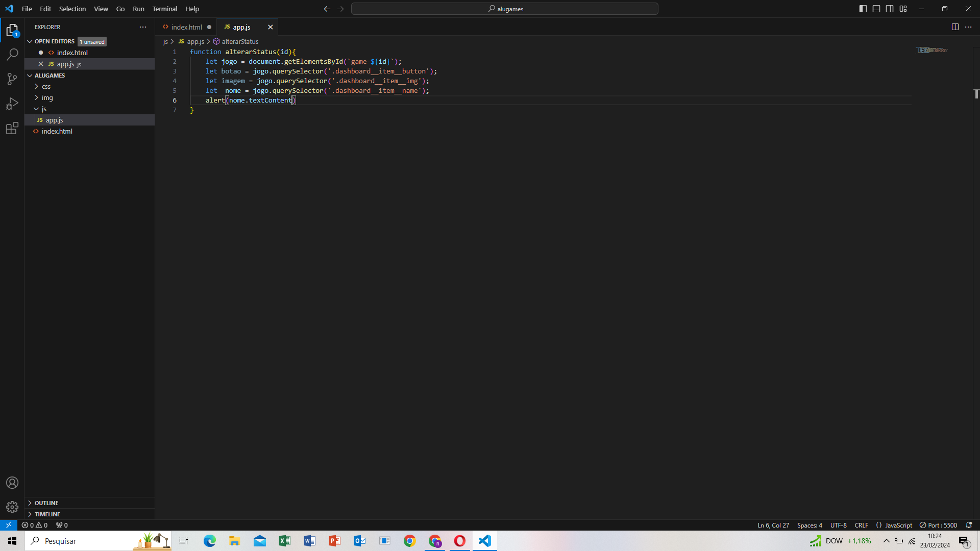Open Opera browser from taskbar
980x551 pixels.
click(x=459, y=541)
